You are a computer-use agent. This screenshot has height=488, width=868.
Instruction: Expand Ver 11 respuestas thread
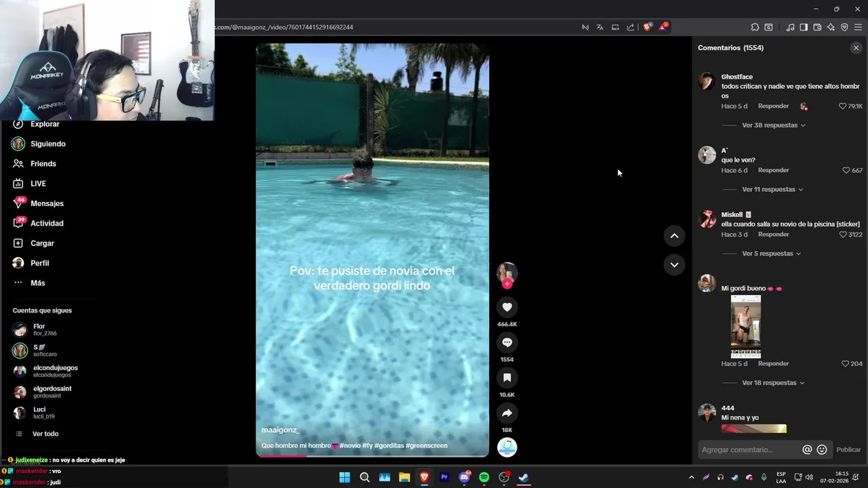coord(772,190)
